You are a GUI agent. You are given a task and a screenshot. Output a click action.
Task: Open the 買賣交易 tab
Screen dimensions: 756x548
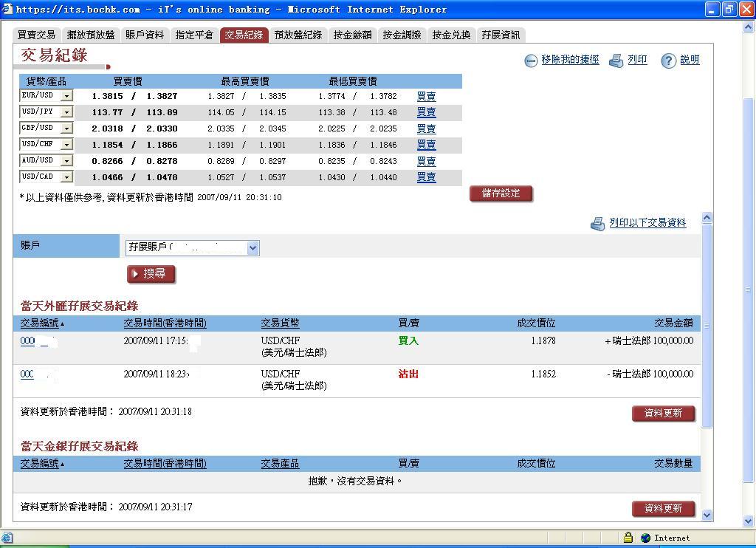point(36,35)
